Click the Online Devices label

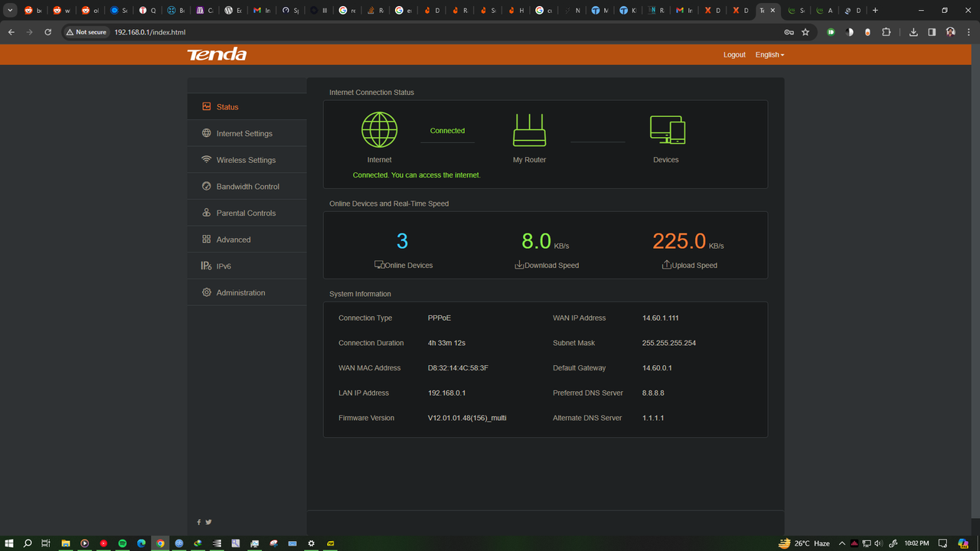(409, 266)
